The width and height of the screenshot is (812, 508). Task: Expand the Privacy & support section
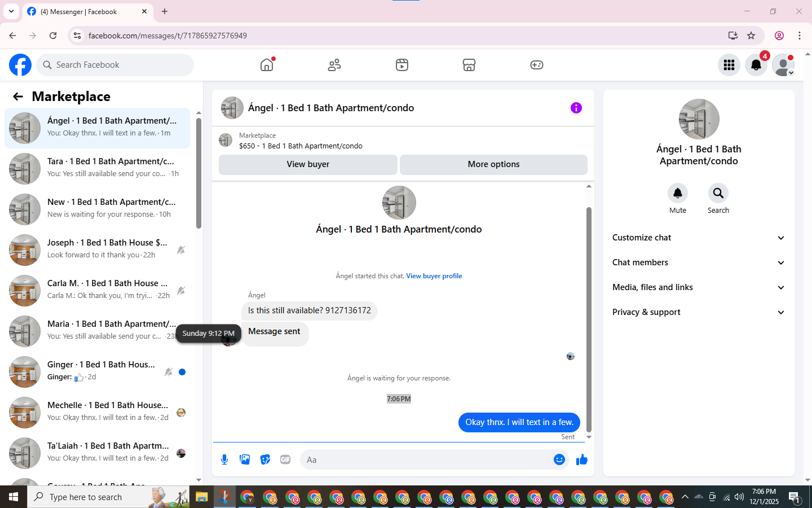point(699,312)
